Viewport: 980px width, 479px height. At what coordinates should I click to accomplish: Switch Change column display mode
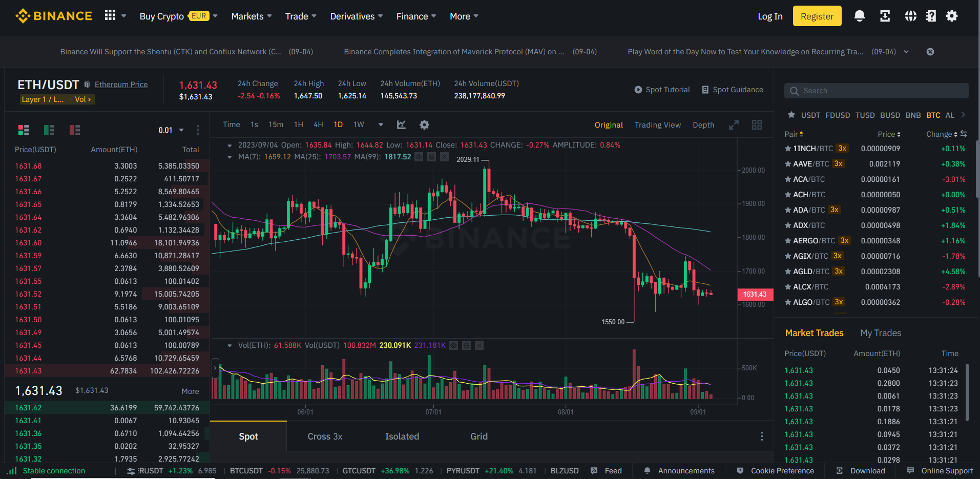click(964, 134)
